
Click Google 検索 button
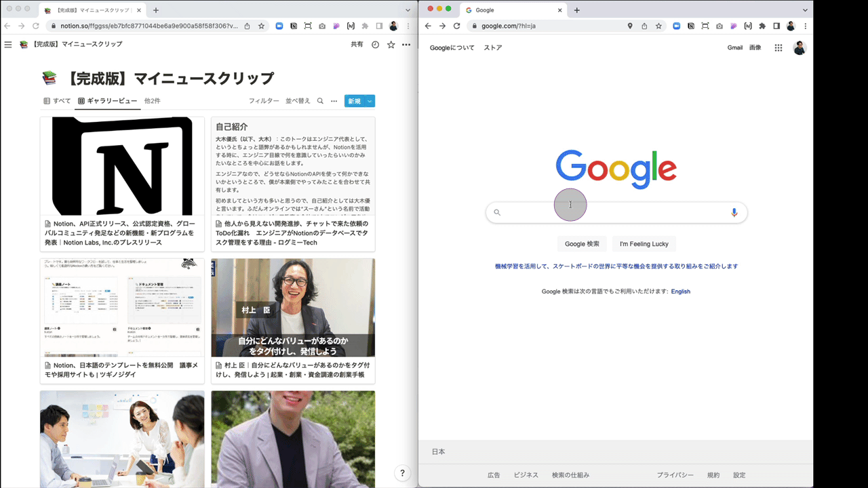click(x=582, y=244)
